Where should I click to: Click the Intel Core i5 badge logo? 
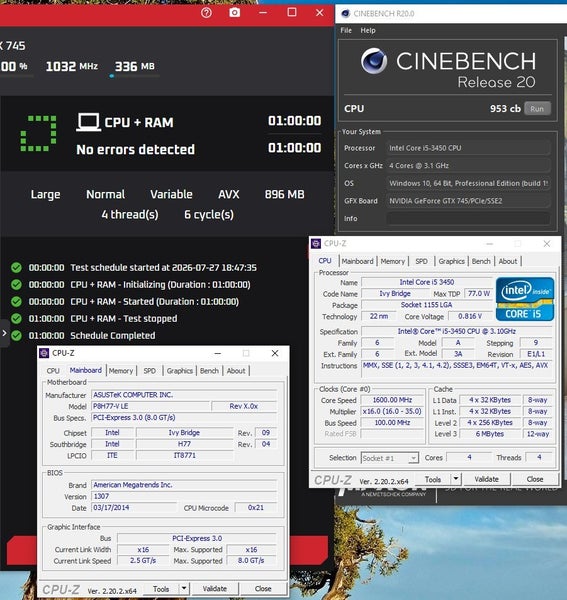[x=525, y=299]
